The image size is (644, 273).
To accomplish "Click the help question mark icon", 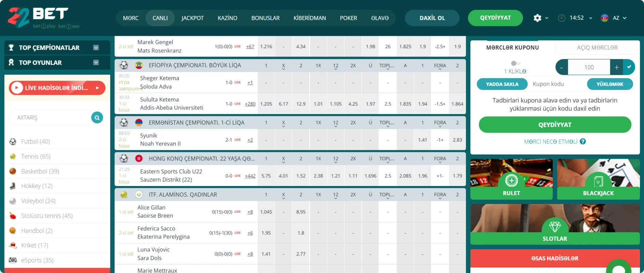I will [583, 142].
